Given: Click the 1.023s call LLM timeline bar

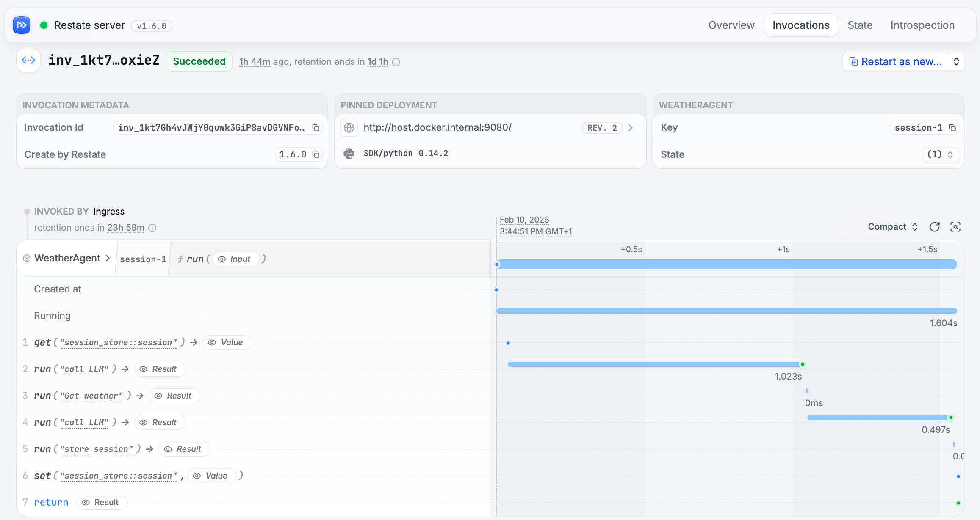Looking at the screenshot, I should pyautogui.click(x=654, y=364).
